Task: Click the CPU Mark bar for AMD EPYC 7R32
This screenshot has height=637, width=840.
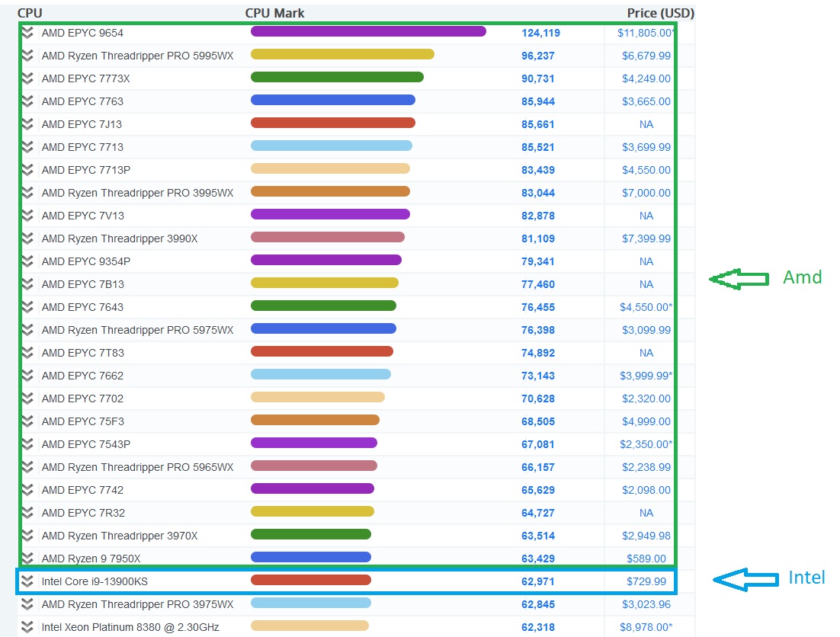Action: 313,512
